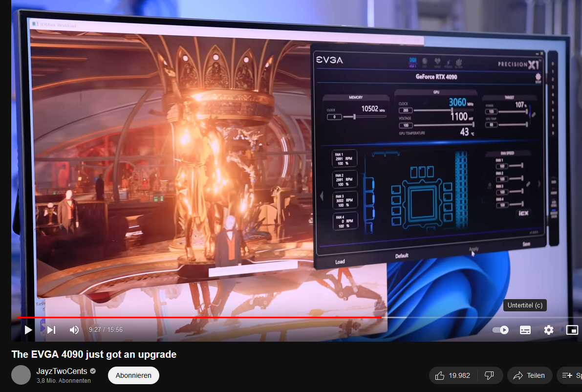Mute the video volume speaker icon
Image resolution: width=582 pixels, height=392 pixels.
(74, 329)
